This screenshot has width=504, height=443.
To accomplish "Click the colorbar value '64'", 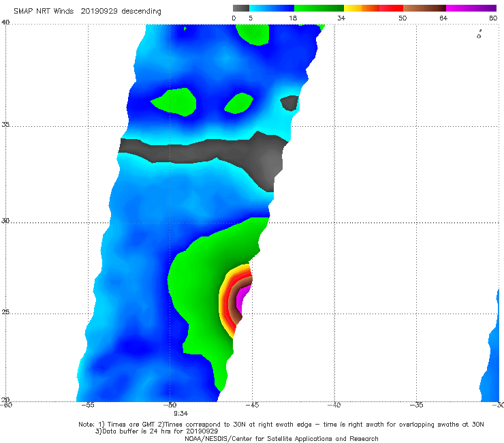I will pyautogui.click(x=443, y=18).
